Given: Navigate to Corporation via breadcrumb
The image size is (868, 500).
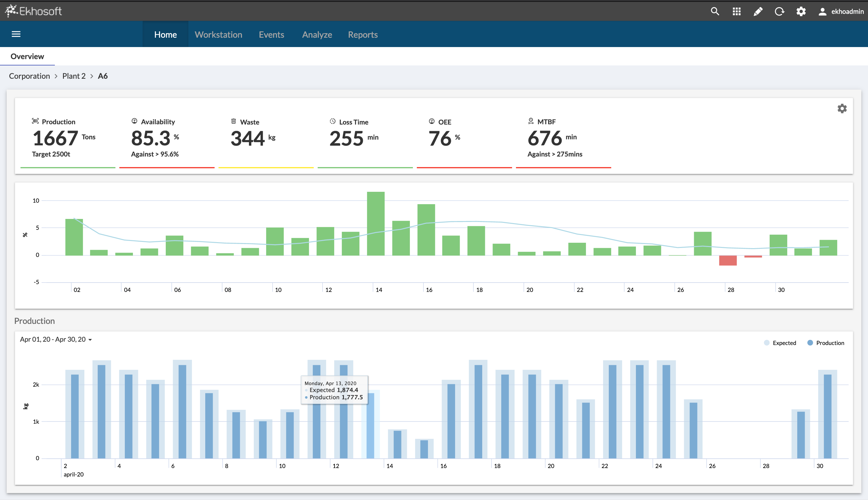Looking at the screenshot, I should click(x=29, y=76).
